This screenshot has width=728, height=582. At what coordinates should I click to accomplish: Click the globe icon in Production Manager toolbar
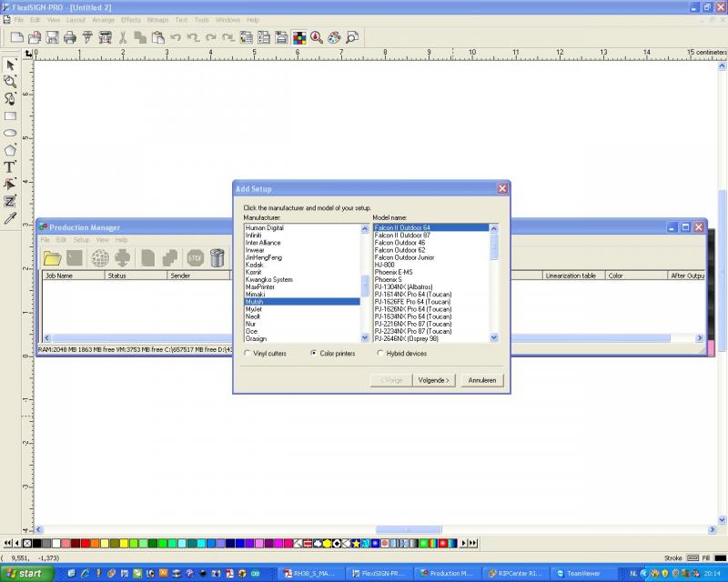point(100,258)
